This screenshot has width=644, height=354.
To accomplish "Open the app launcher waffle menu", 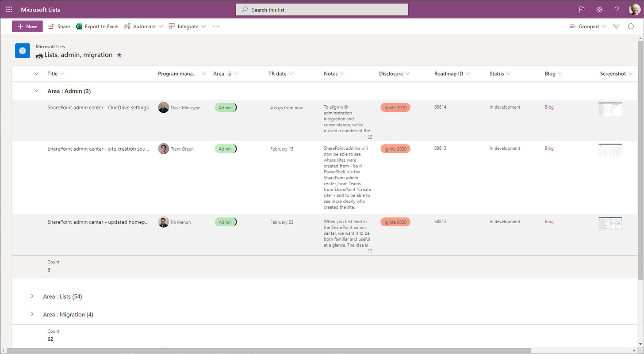I will coord(9,9).
